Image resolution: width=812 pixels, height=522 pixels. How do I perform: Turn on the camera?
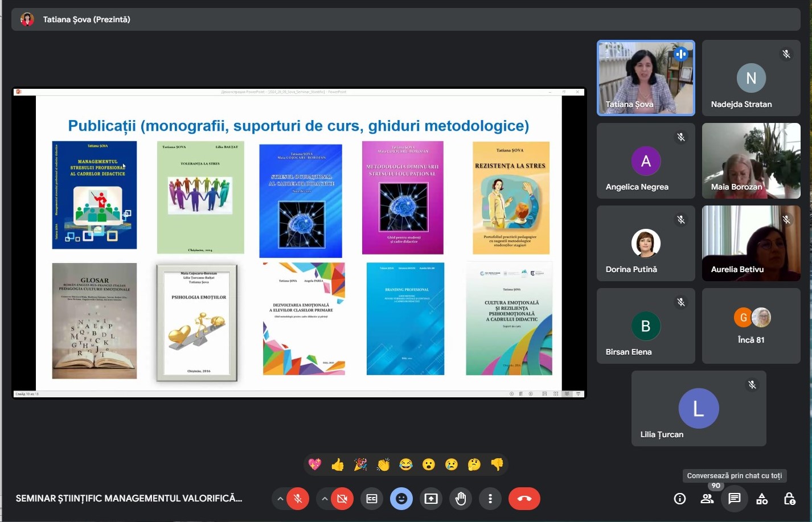pos(342,499)
